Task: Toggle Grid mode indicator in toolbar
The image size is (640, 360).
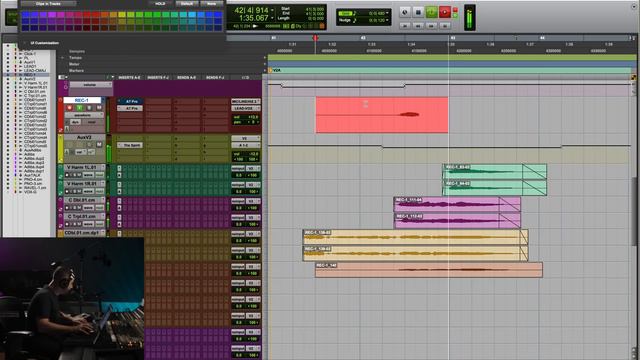Action: 344,13
